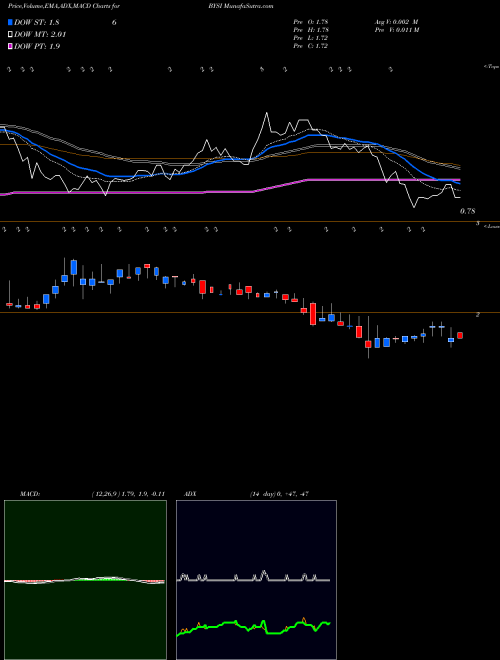Click the 'Pre V: 0.011 M' volume text
This screenshot has height=660, width=500.
[x=396, y=30]
